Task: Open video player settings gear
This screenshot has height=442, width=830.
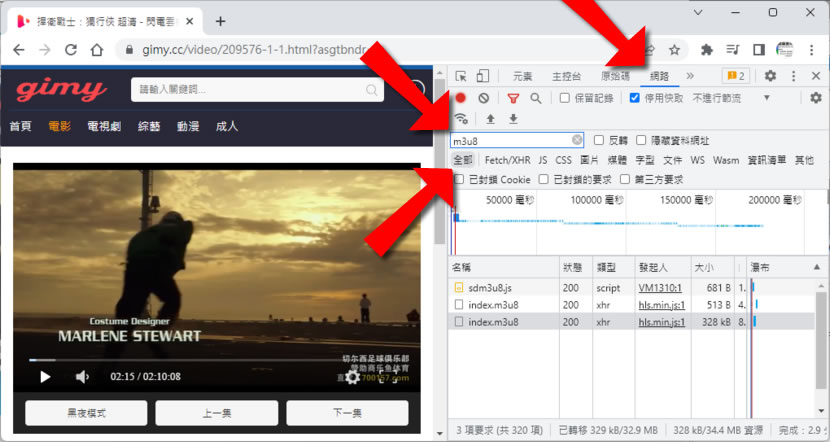Action: (x=352, y=377)
